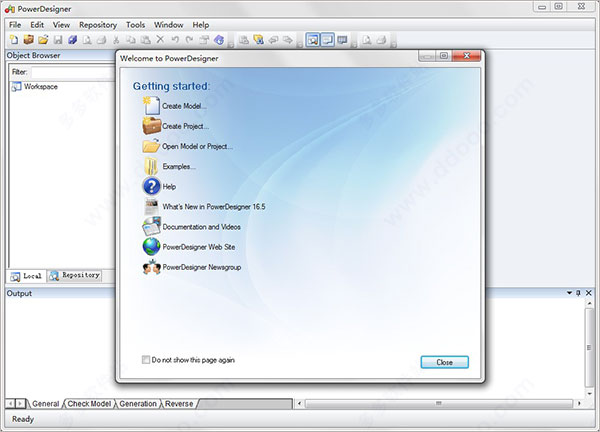The height and width of the screenshot is (432, 600).
Task: Select the Check Model output tab
Action: pyautogui.click(x=89, y=404)
